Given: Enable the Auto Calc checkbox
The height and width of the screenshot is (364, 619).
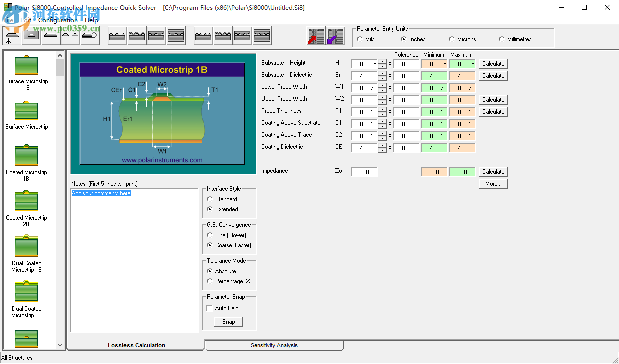Looking at the screenshot, I should click(x=210, y=308).
